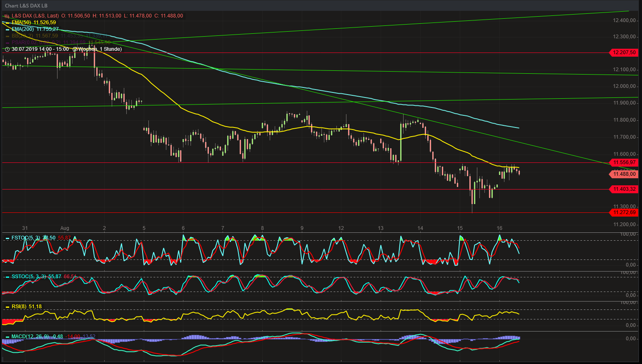Click the candlestick icon beside L&S DAX
This screenshot has height=364, width=642.
coord(7,16)
